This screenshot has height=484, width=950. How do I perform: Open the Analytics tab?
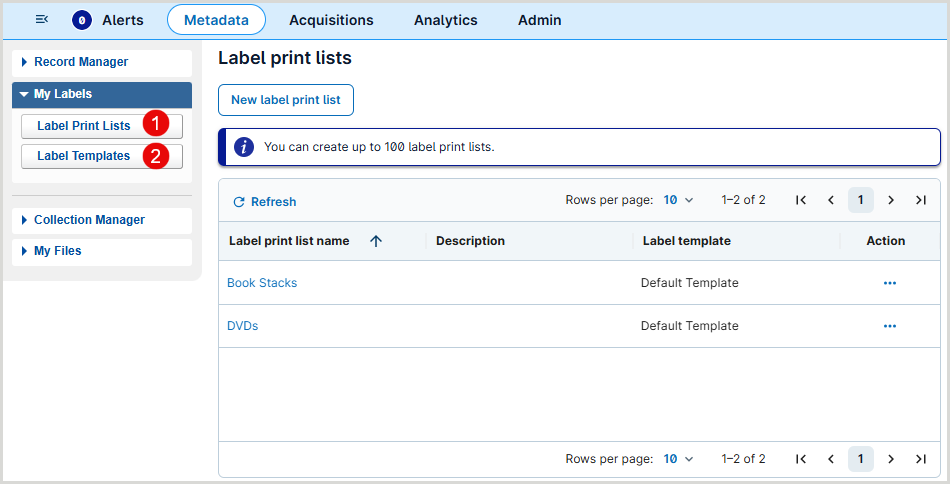[x=445, y=20]
